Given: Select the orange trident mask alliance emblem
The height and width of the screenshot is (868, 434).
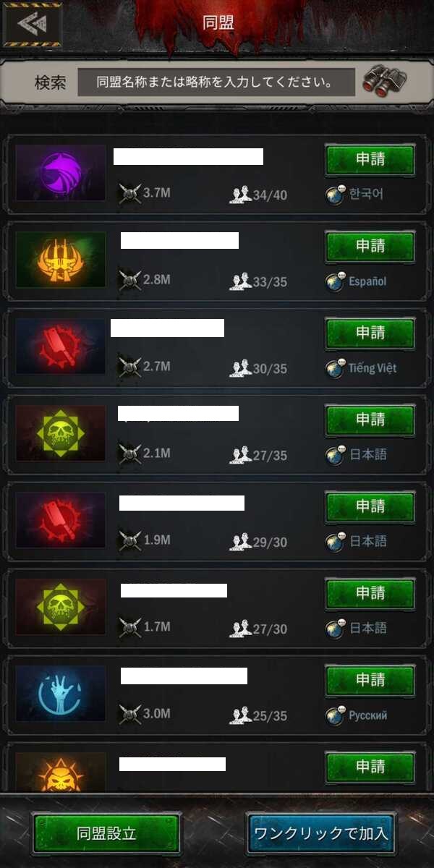Looking at the screenshot, I should pyautogui.click(x=61, y=260).
